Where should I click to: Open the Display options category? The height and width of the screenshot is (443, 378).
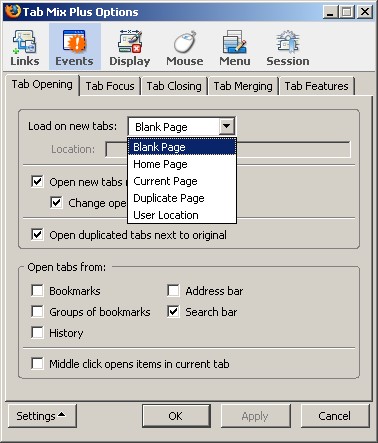click(130, 47)
